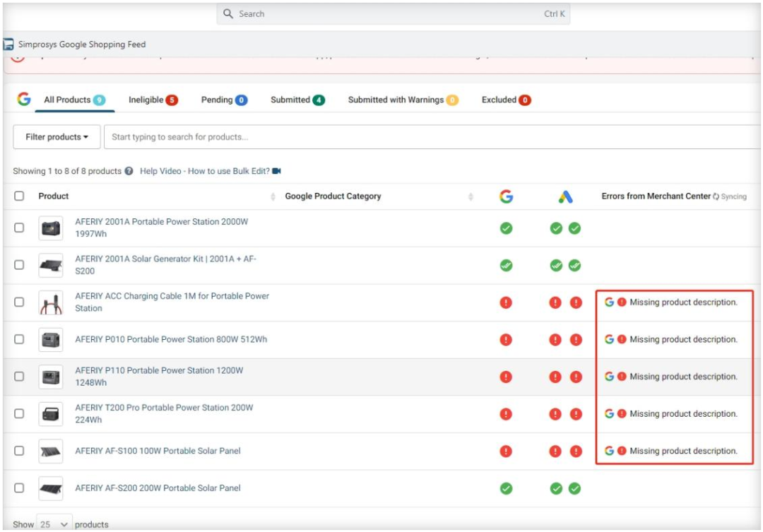Open Help Video - How to use Bulk Edit link

coord(211,171)
